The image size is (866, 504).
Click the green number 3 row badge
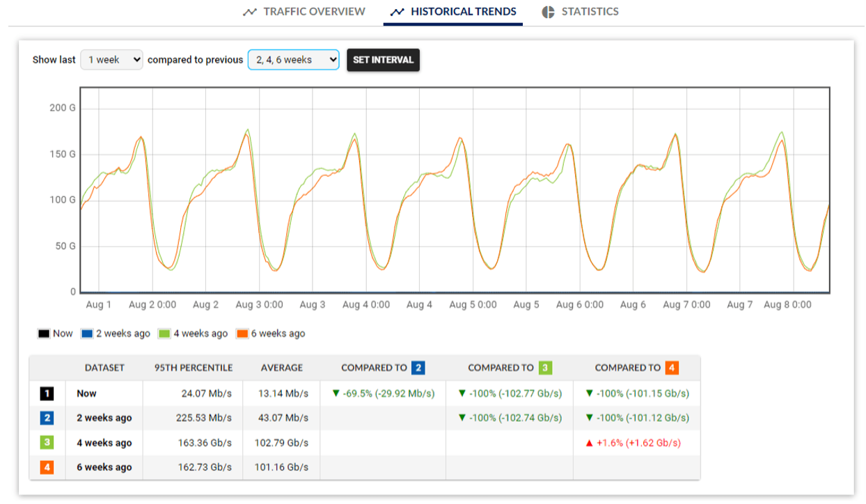(48, 443)
